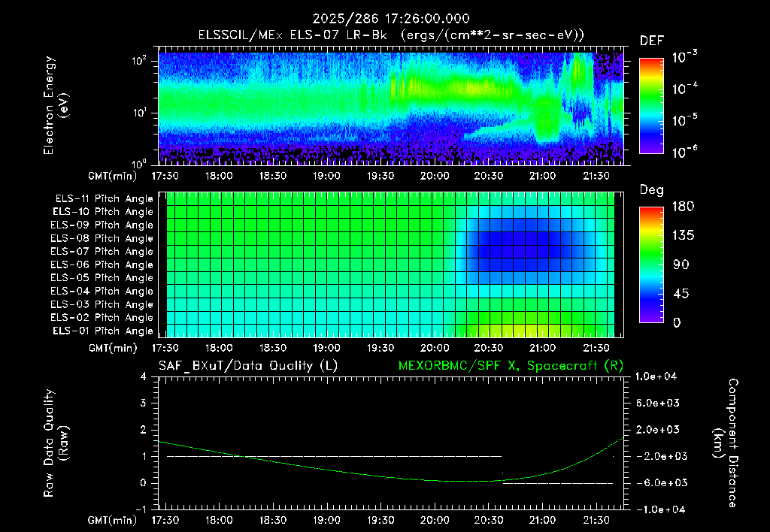Click the white data quality line at value 0
Viewport: 770px width, 532px height.
(558, 483)
